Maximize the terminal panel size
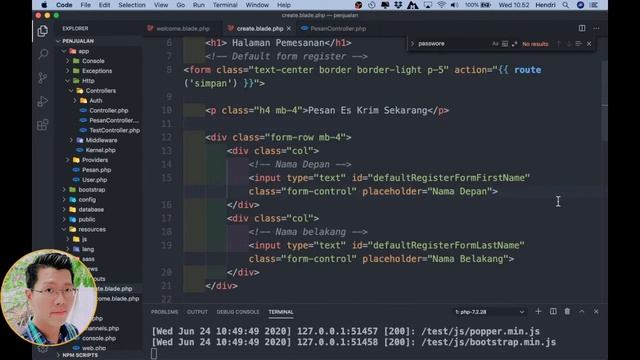The height and width of the screenshot is (360, 640). (582, 311)
